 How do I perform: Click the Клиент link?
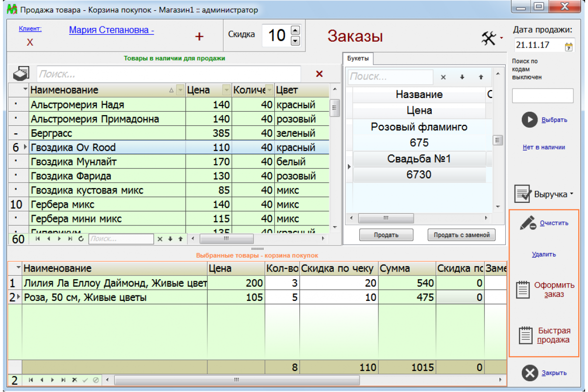(x=30, y=29)
